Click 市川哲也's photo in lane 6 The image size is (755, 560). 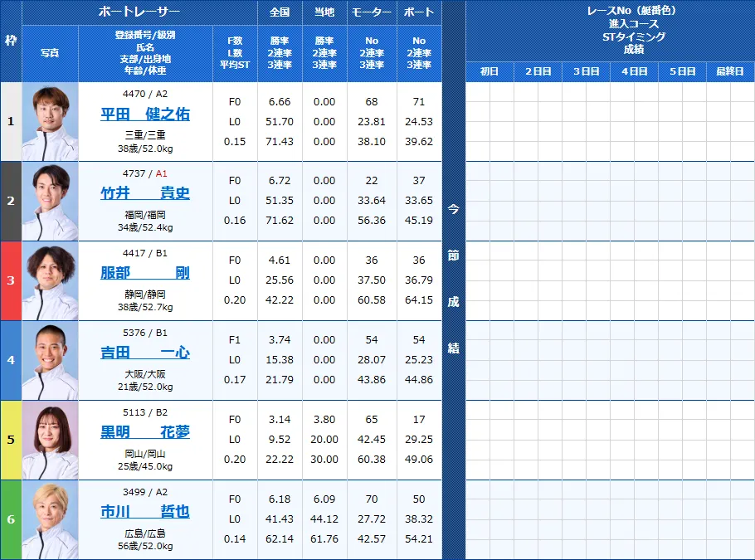(49, 519)
